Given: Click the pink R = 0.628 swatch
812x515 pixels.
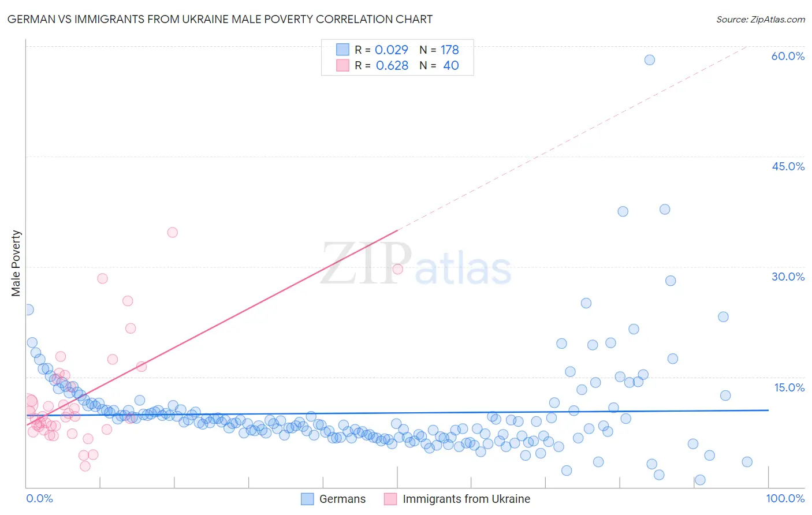Looking at the screenshot, I should tap(343, 65).
